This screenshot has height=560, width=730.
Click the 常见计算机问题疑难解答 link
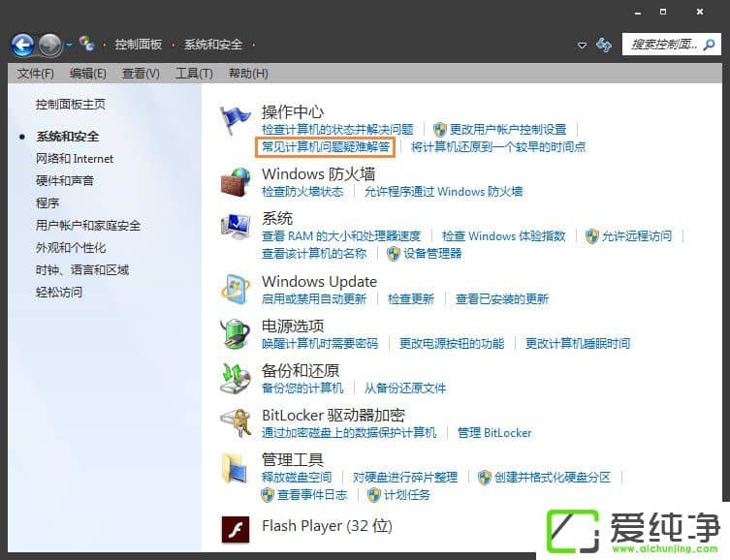tap(326, 147)
